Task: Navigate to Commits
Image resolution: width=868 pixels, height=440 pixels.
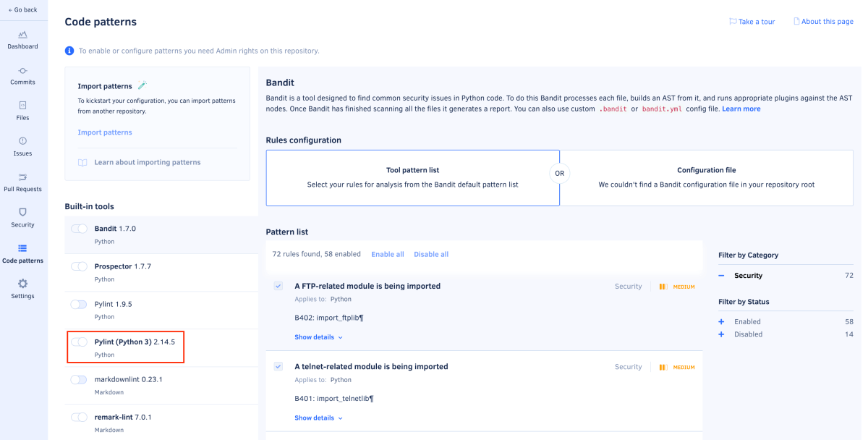Action: click(x=22, y=75)
